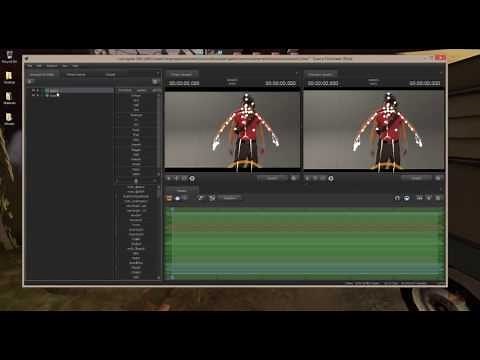Screen dimensions: 480x360
Task: Click left timecode field in primary viewport
Action: point(184,83)
